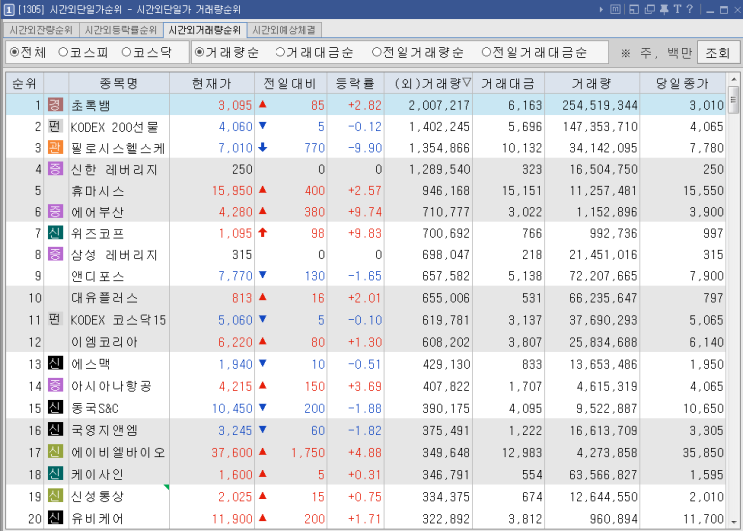Click the 신 badge next to 케이사인
This screenshot has height=531, width=743.
(x=55, y=474)
